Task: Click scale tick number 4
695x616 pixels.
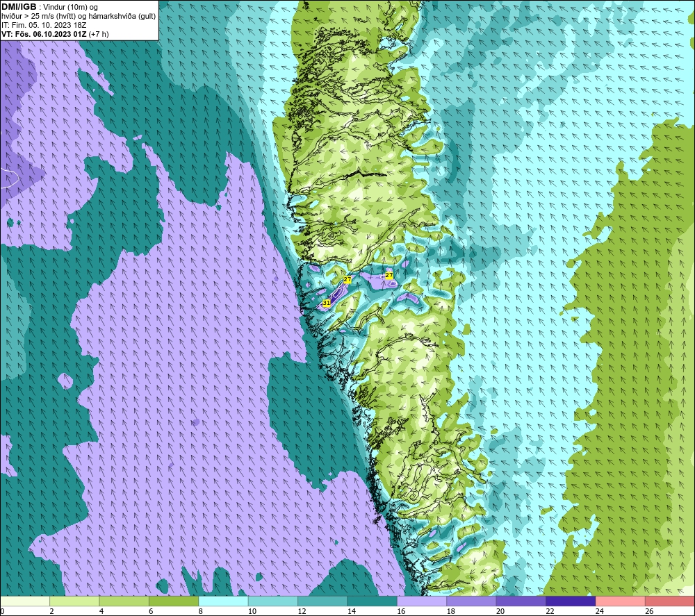Action: pos(101,611)
